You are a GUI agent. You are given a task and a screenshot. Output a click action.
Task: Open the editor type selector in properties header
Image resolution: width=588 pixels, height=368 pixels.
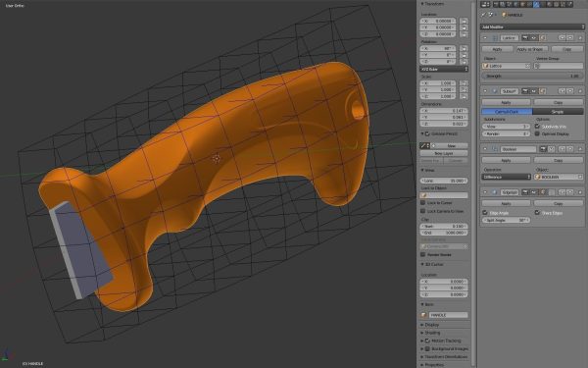click(x=486, y=5)
